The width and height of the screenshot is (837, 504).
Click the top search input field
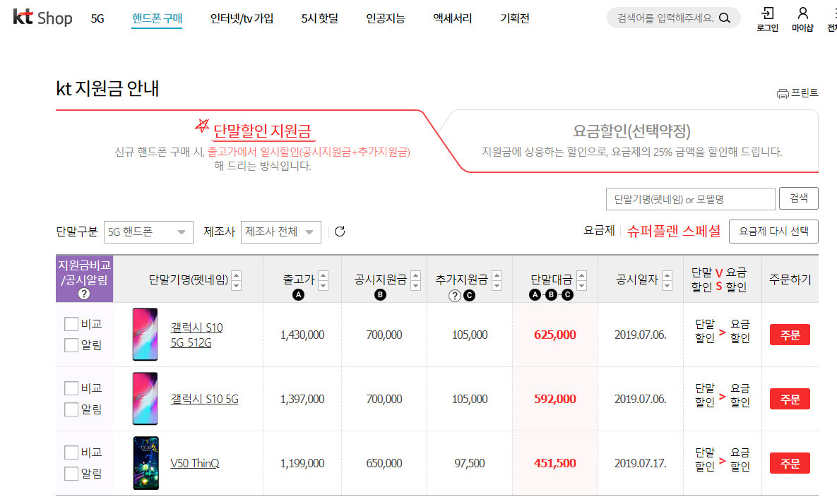[x=665, y=18]
